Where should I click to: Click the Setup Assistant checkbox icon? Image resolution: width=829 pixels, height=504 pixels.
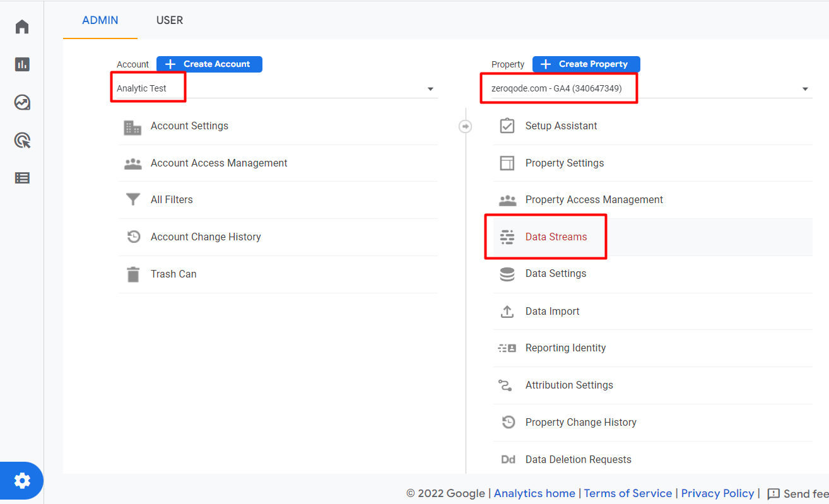(507, 126)
